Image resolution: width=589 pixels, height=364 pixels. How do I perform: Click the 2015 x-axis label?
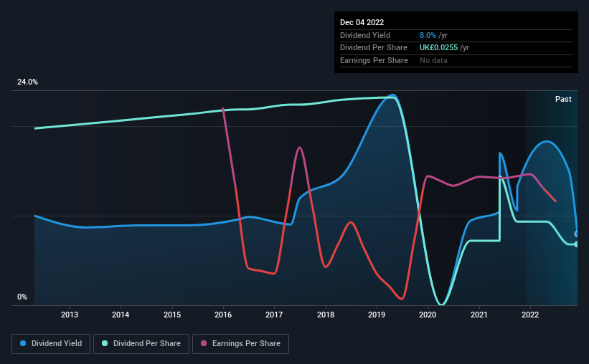point(172,315)
